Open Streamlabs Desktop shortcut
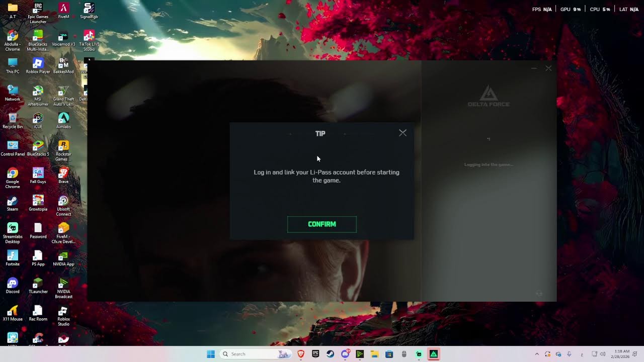The height and width of the screenshot is (362, 644). pos(13,233)
